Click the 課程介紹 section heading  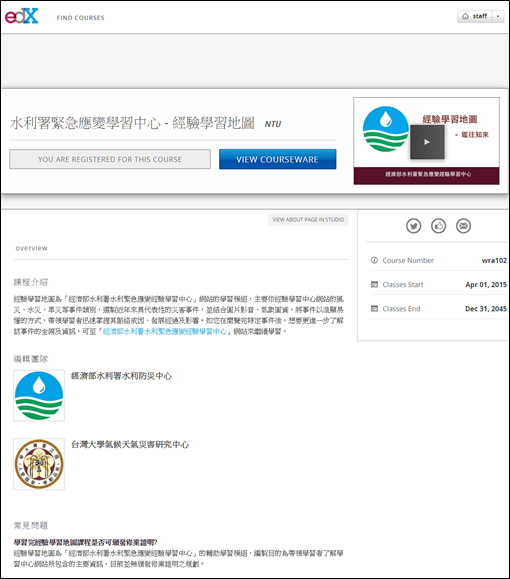pos(31,282)
